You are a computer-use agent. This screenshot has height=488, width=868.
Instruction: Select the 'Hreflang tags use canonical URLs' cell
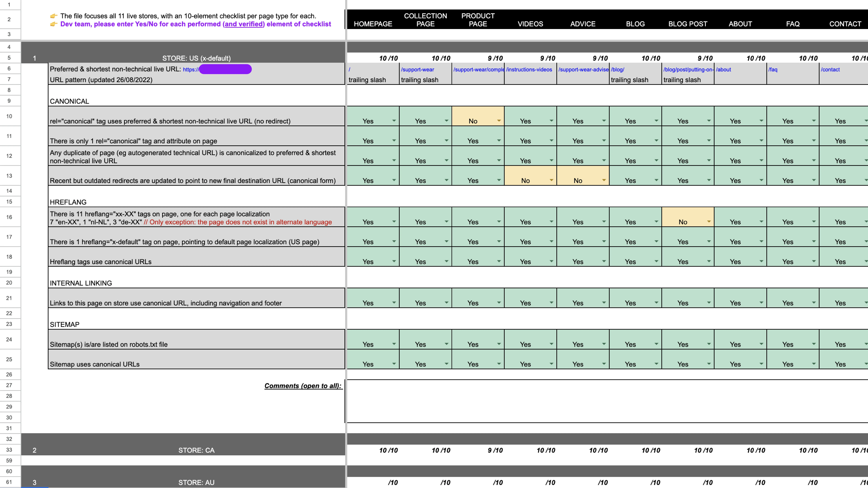pos(196,257)
